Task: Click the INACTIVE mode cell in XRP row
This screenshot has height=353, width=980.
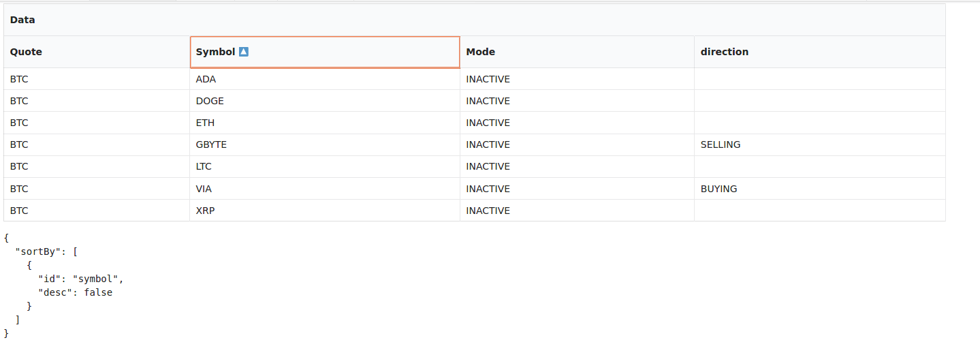Action: click(x=578, y=211)
